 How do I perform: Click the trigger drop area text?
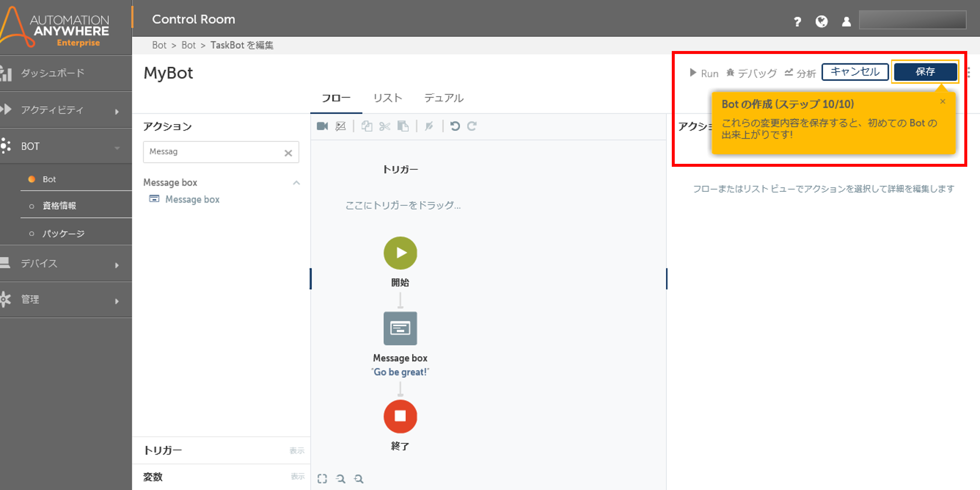pos(403,205)
